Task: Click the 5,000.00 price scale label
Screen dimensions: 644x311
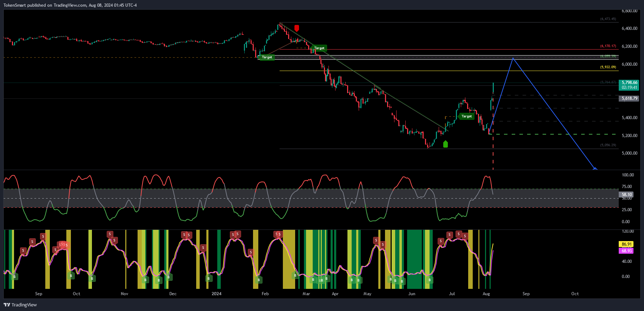Action: (629, 153)
